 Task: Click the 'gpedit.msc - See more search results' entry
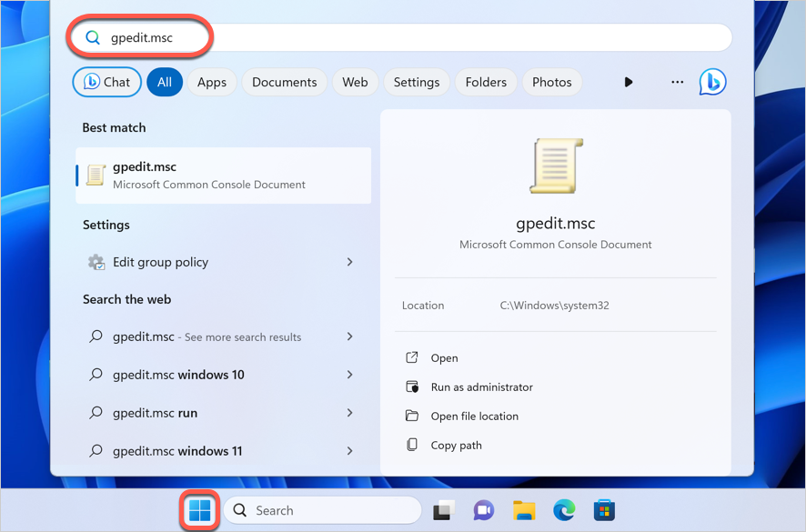coord(223,336)
